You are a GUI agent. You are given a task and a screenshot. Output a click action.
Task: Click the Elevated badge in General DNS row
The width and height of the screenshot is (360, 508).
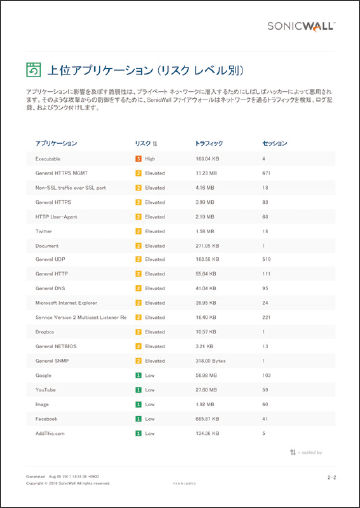click(x=138, y=288)
